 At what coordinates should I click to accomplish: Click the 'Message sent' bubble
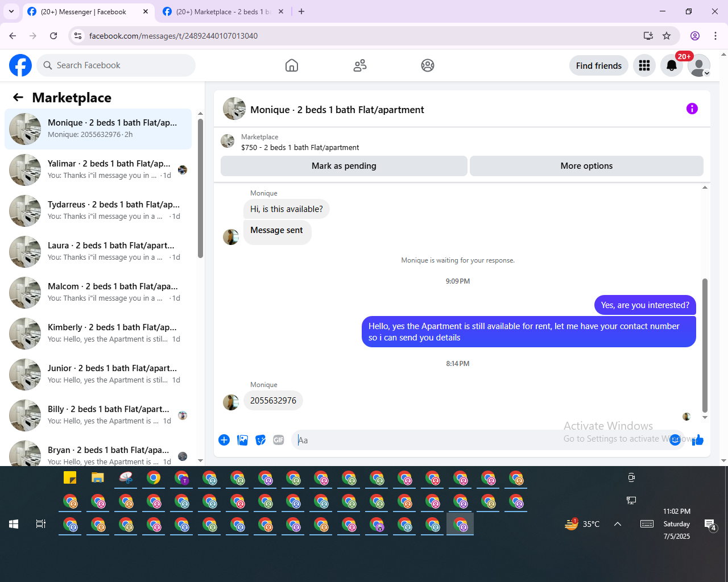click(x=277, y=232)
